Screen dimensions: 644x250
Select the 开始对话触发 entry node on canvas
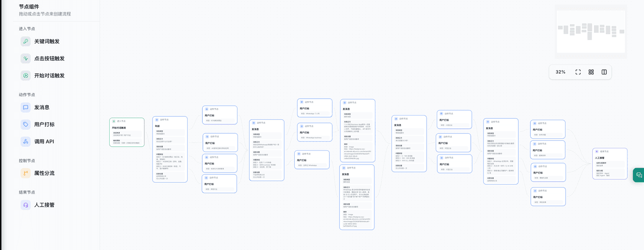[x=127, y=132]
